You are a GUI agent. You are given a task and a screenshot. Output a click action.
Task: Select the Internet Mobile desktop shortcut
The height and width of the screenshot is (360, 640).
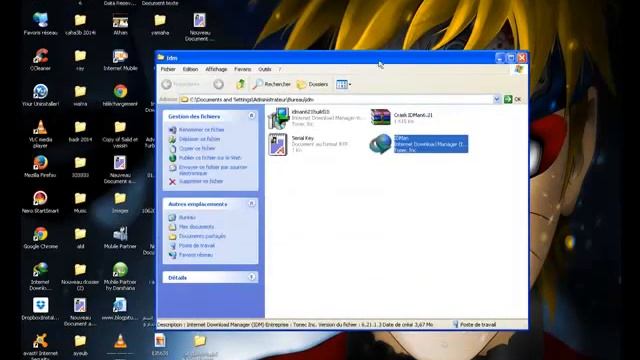[x=120, y=59]
